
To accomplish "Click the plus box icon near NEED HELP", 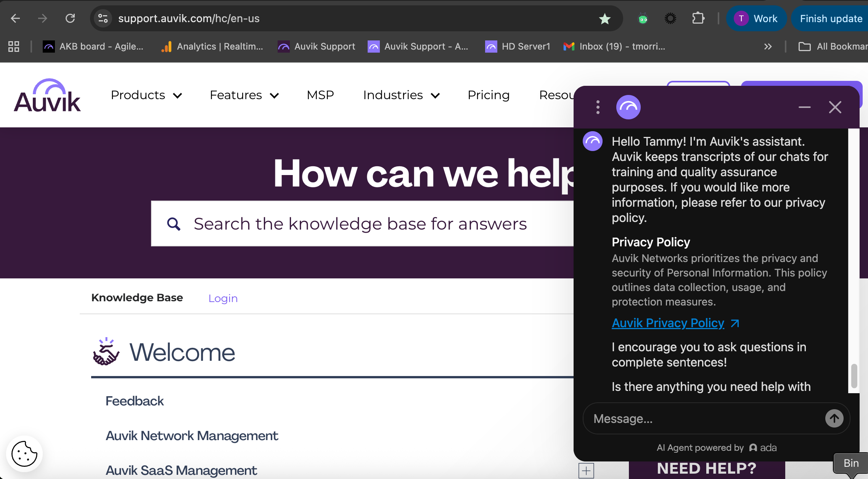I will tap(586, 471).
